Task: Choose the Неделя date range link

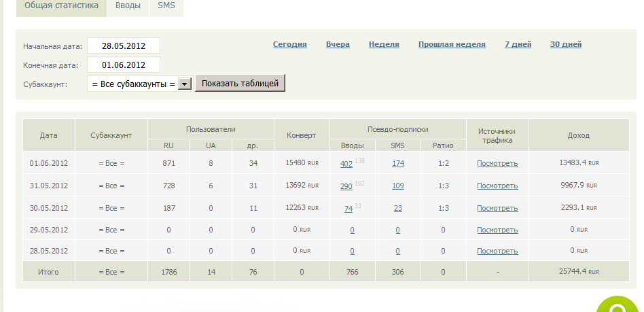Action: coord(384,44)
